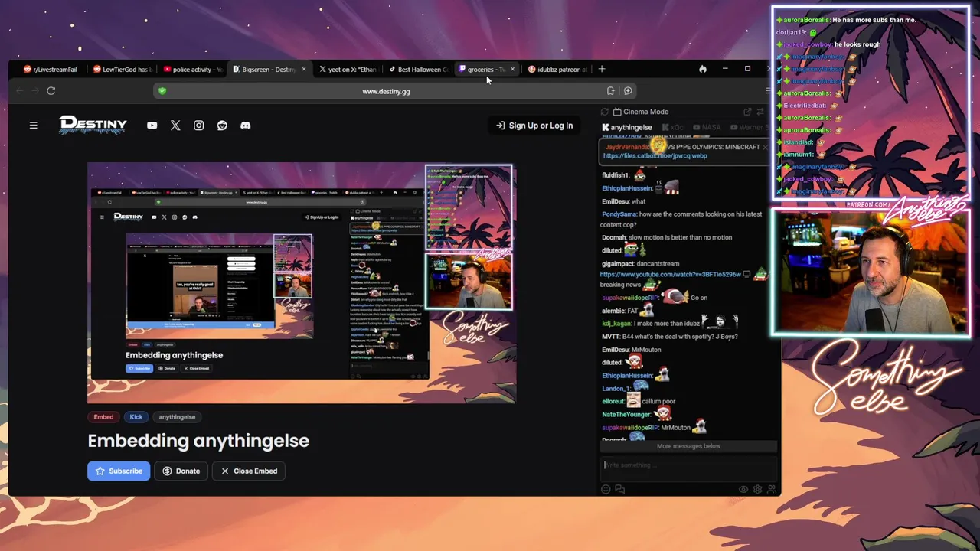
Task: Open whispers icon below chat input
Action: pos(619,489)
